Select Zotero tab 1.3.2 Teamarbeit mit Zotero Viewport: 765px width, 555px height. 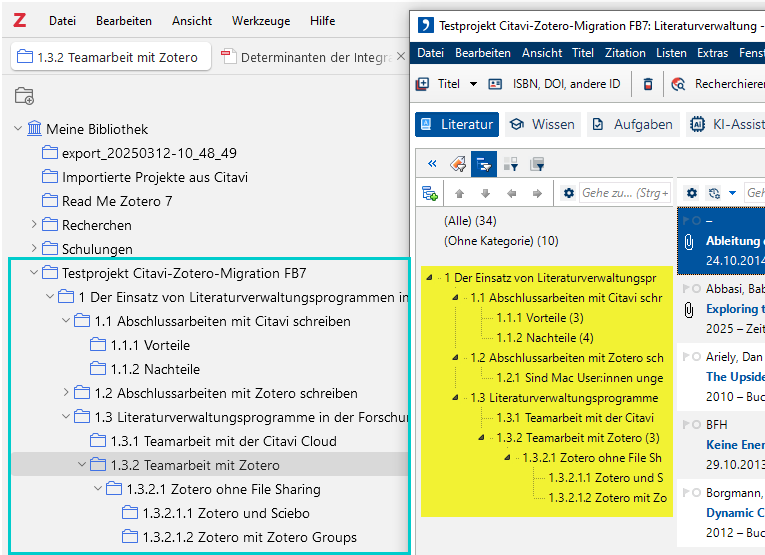pos(111,57)
